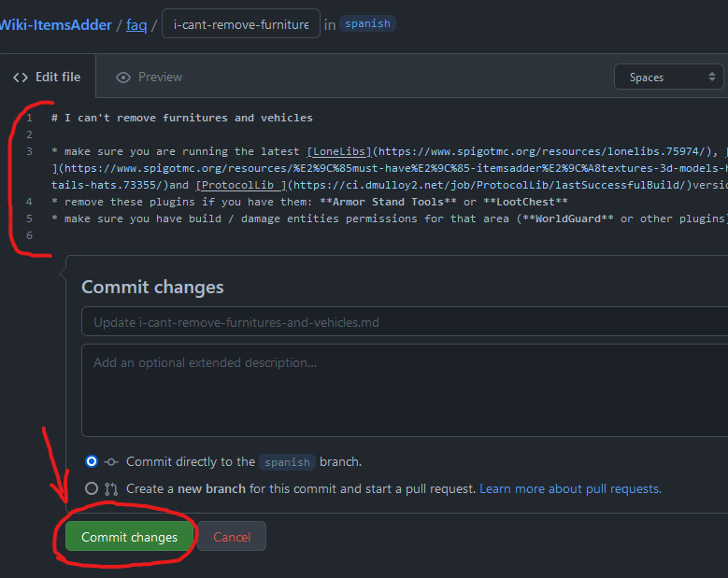728x578 pixels.
Task: Click line number 4 in the editor gutter
Action: click(30, 202)
